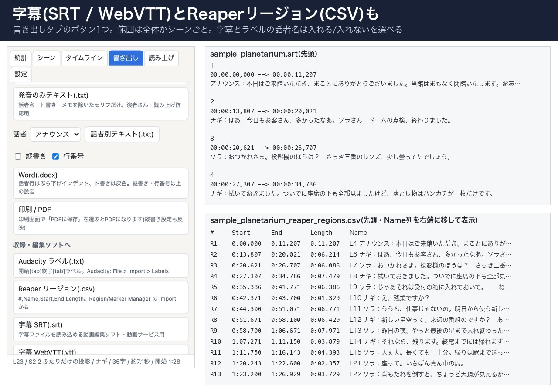Export 字幕 SRT(.srt)
The image size is (558, 392).
(x=101, y=329)
